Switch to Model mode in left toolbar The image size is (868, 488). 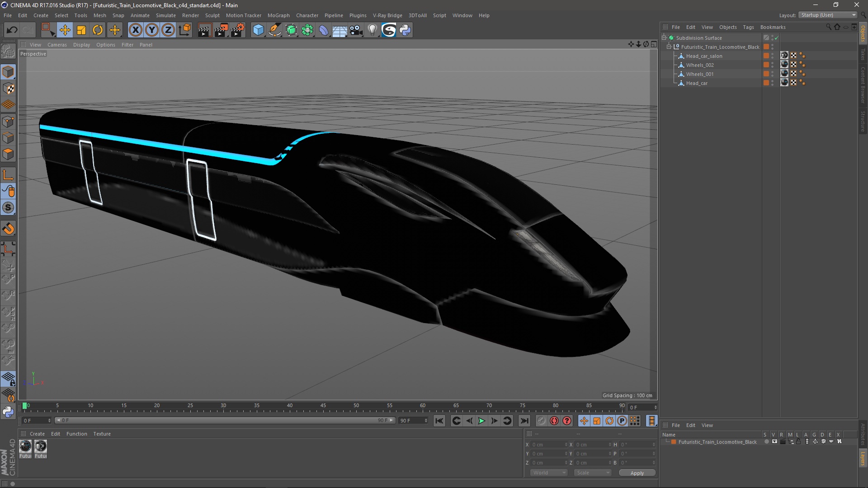8,72
